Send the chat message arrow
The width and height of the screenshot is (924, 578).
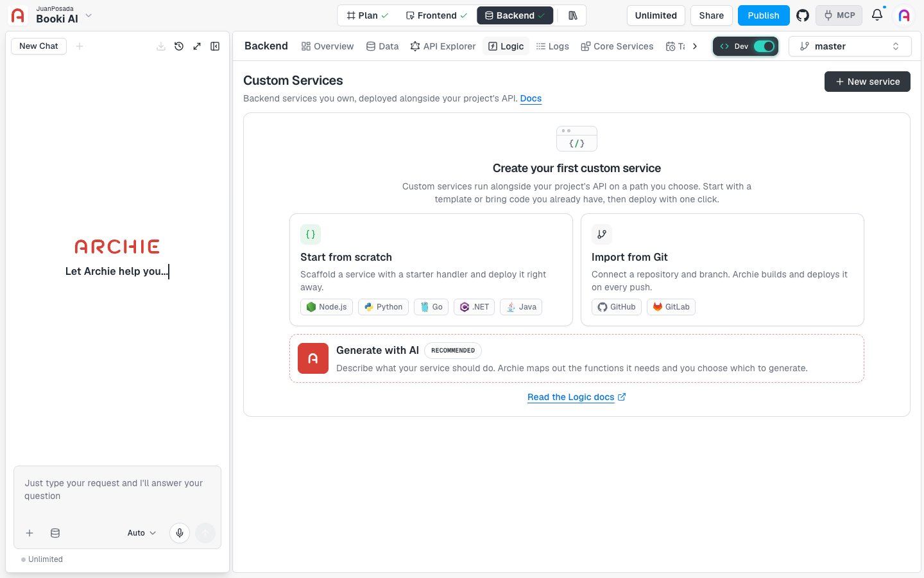click(205, 533)
